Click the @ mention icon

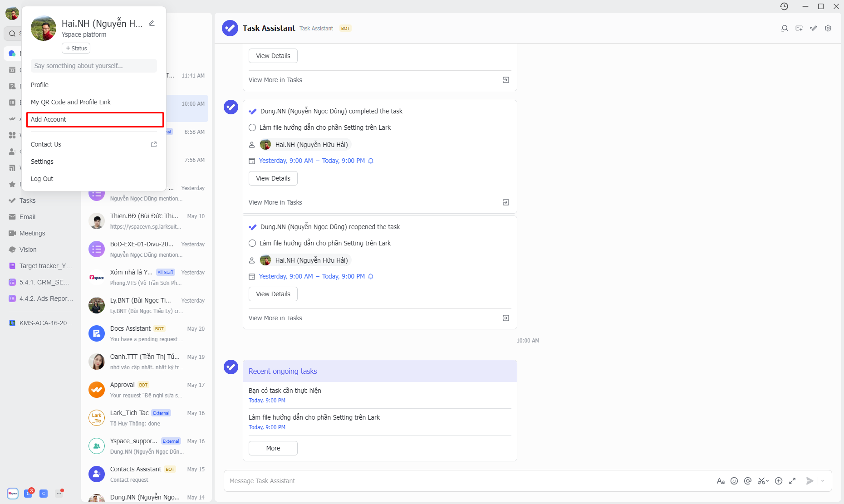click(x=748, y=481)
